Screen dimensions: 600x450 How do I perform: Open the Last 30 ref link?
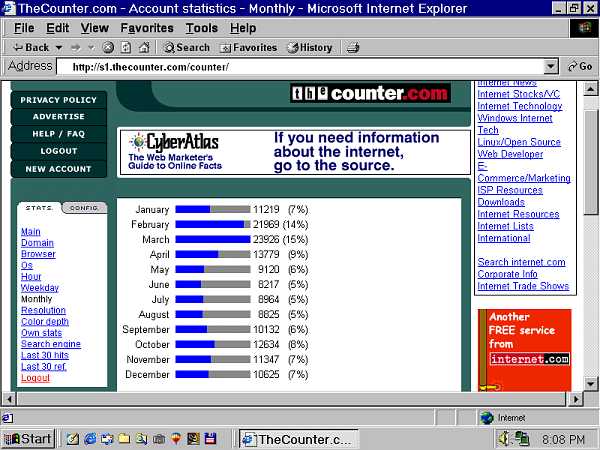pyautogui.click(x=43, y=367)
